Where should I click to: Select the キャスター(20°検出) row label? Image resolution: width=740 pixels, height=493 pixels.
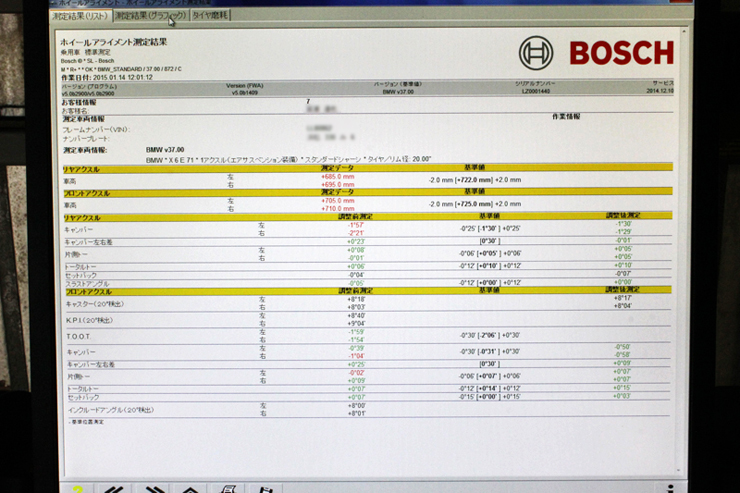[x=95, y=304]
